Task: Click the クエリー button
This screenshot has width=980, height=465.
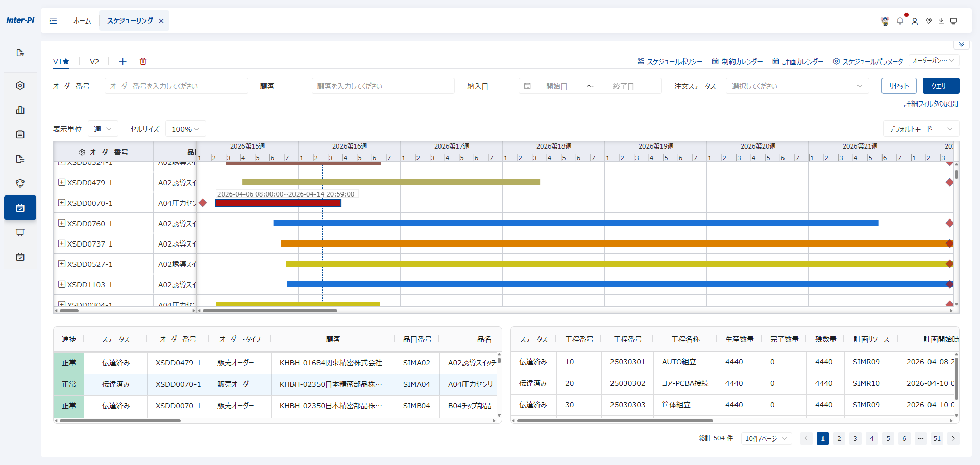Action: pos(941,86)
